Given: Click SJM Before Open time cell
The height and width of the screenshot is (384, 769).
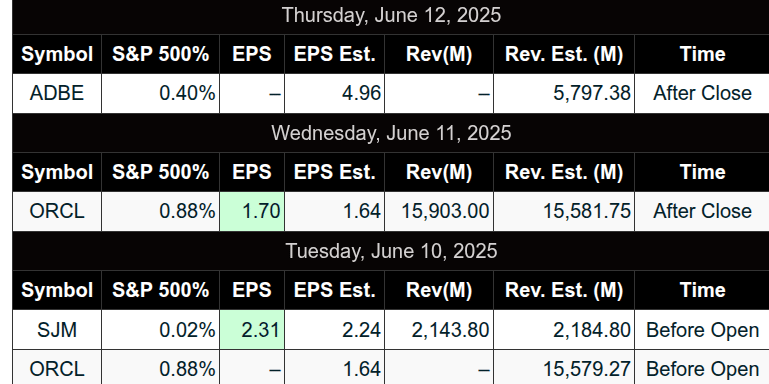Looking at the screenshot, I should (x=702, y=330).
